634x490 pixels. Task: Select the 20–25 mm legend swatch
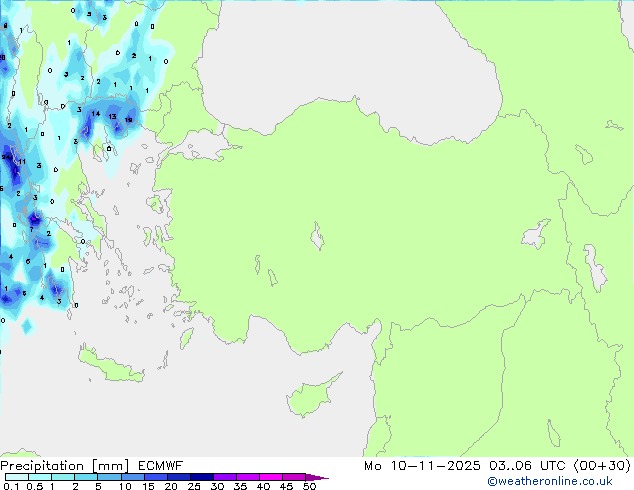(x=178, y=477)
